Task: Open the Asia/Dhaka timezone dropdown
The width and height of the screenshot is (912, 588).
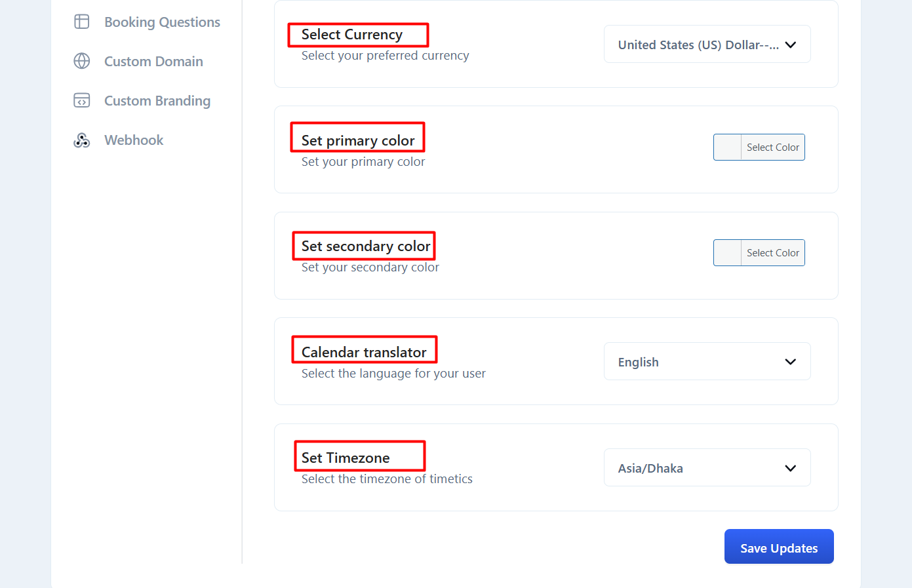Action: click(698, 468)
